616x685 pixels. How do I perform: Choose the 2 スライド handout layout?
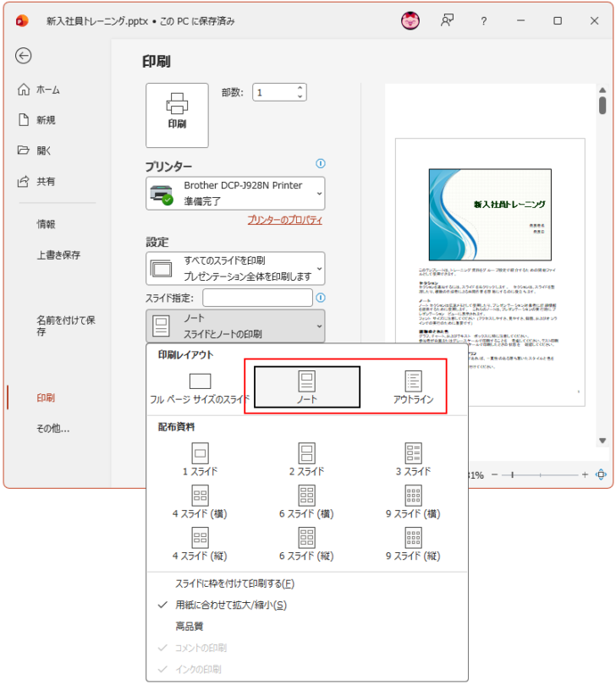[306, 459]
